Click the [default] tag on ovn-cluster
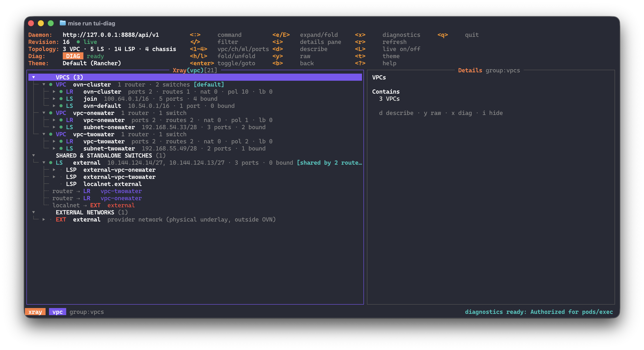644x350 pixels. pos(209,84)
